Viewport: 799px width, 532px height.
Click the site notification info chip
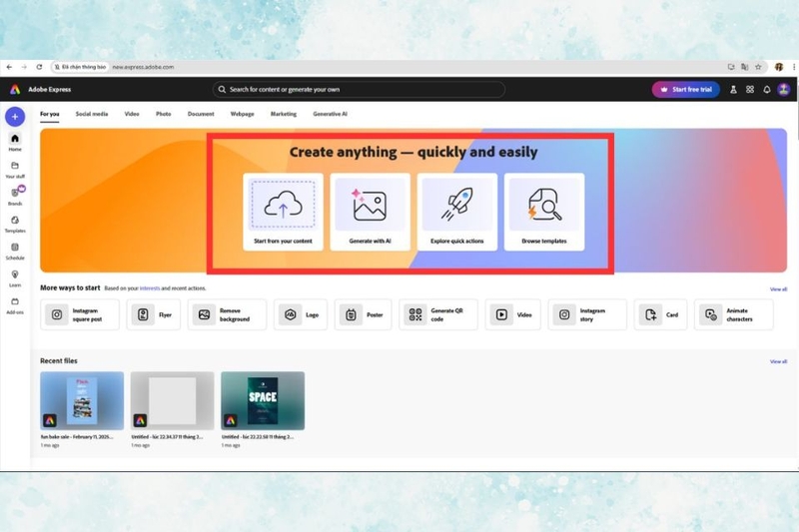[x=80, y=67]
